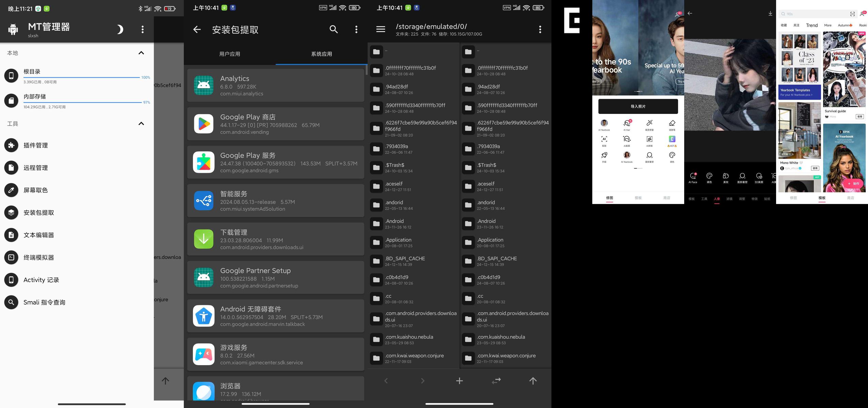The image size is (868, 408).
Task: Swap panes with the double-arrow icon
Action: 496,381
